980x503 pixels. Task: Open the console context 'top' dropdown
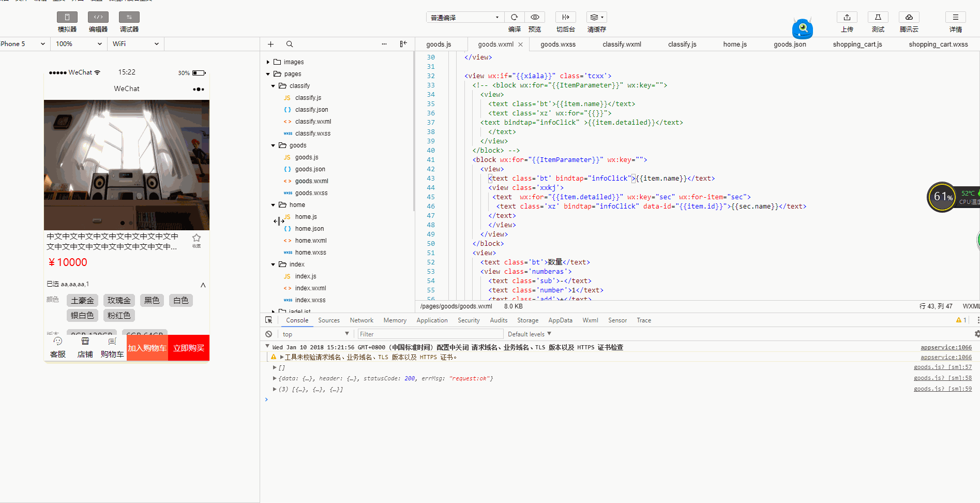coord(315,334)
